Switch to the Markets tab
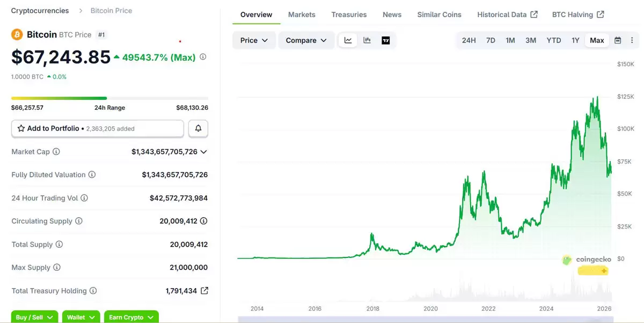The height and width of the screenshot is (323, 644). coord(302,15)
